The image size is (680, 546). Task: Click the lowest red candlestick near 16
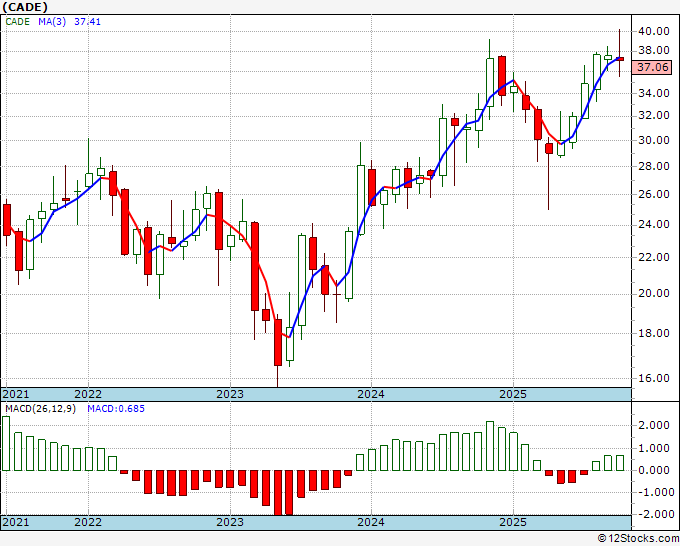coord(278,342)
